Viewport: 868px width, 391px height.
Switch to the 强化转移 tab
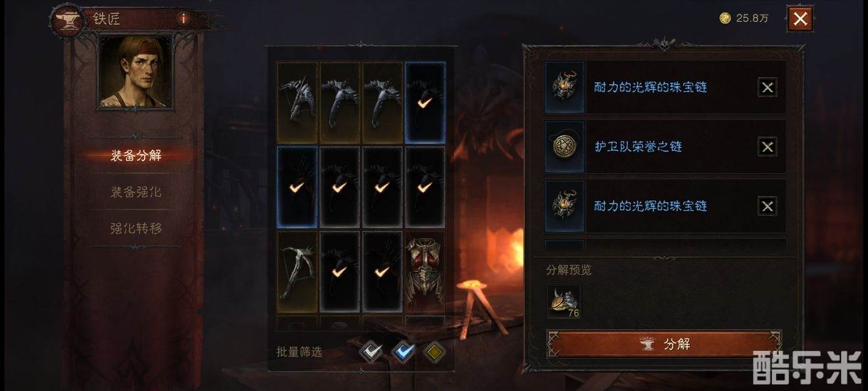pyautogui.click(x=135, y=228)
